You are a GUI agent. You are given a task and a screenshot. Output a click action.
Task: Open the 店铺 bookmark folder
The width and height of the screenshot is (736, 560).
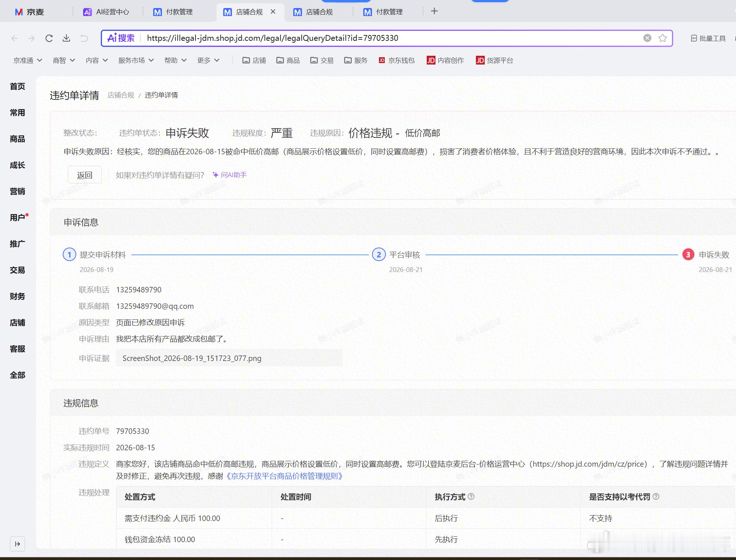(254, 60)
